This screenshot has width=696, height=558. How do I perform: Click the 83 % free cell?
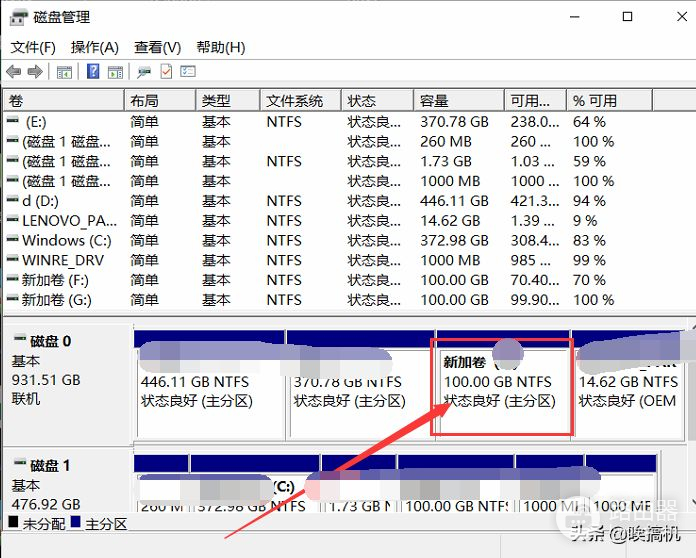tap(589, 241)
